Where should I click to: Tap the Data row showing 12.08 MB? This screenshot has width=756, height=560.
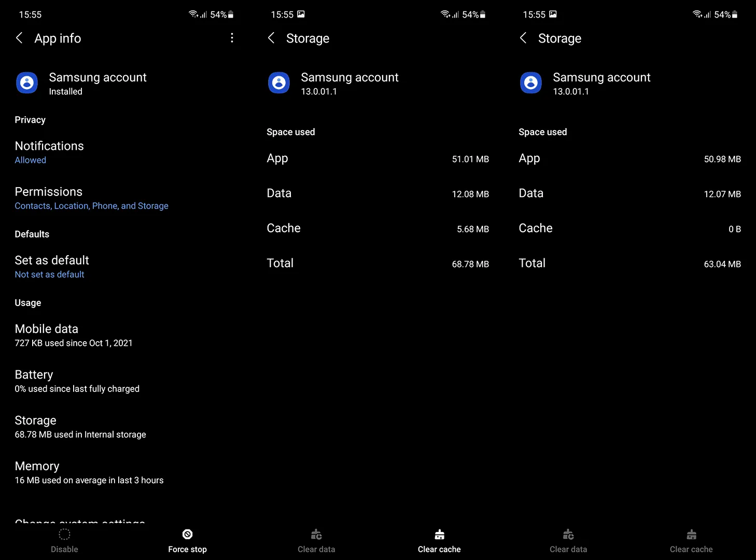[x=378, y=193]
